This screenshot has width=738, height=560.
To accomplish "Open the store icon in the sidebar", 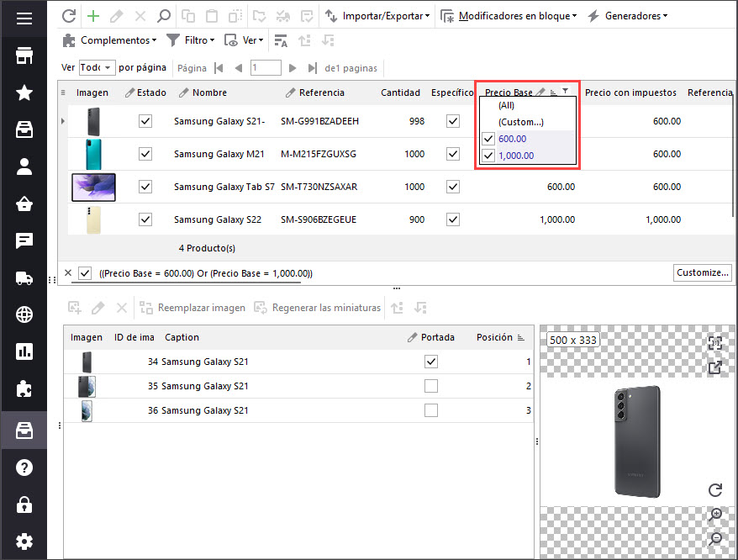I will click(24, 55).
